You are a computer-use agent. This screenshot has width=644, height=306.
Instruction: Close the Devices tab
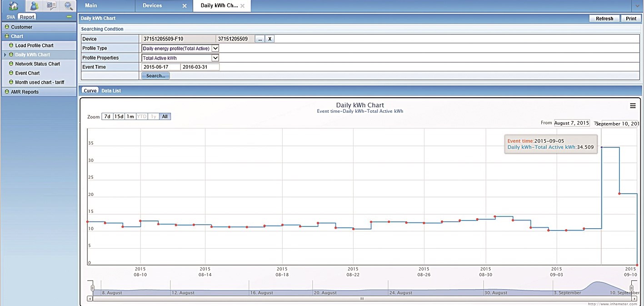(x=184, y=6)
